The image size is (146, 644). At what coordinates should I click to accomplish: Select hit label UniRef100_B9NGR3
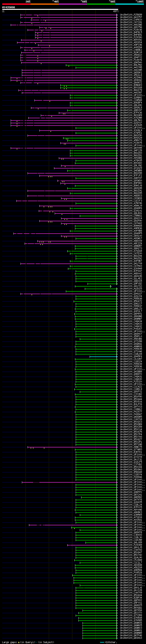tap(131, 85)
